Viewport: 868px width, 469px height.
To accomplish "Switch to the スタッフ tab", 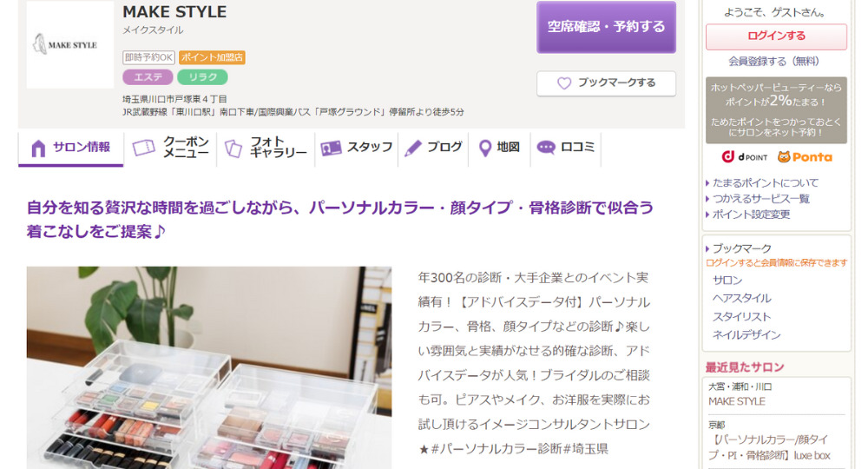I will pyautogui.click(x=357, y=148).
